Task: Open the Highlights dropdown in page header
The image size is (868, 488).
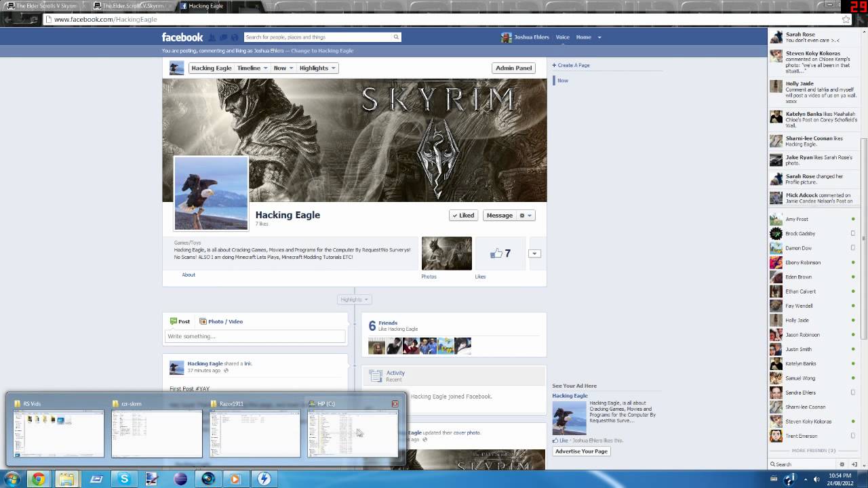Action: pyautogui.click(x=317, y=68)
